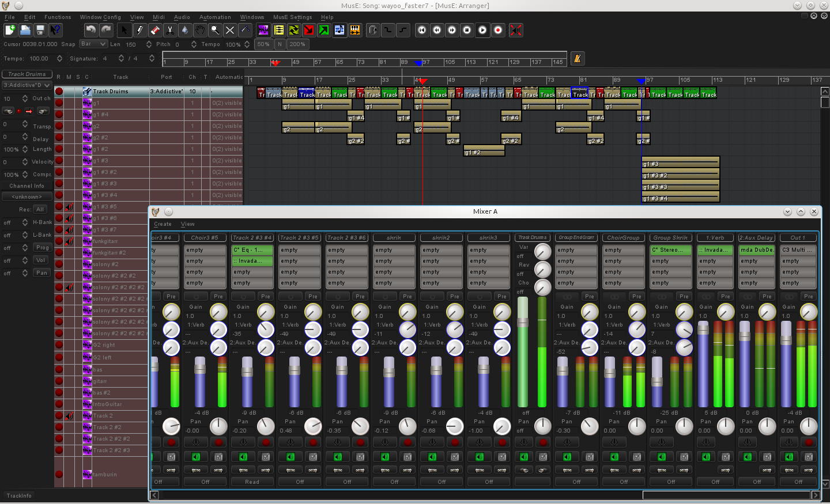Toggle record arm for Track Druims
Screen dimensions: 830x504
(x=59, y=92)
